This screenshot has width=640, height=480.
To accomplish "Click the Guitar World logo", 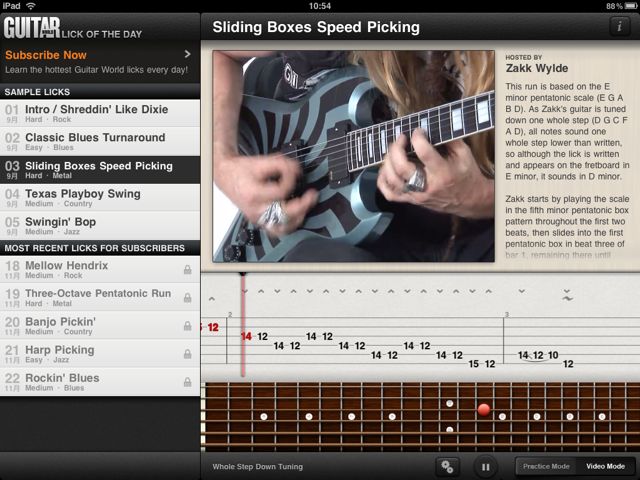I will pyautogui.click(x=32, y=27).
